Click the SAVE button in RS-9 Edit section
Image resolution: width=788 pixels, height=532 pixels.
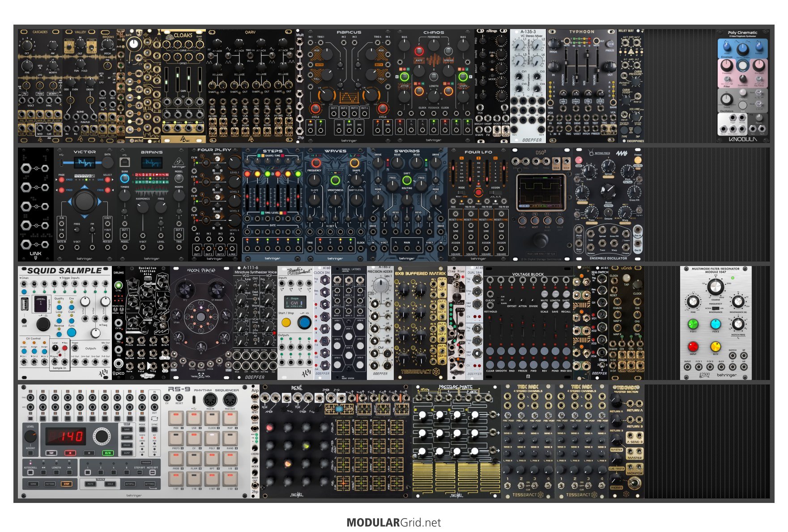coord(127,430)
